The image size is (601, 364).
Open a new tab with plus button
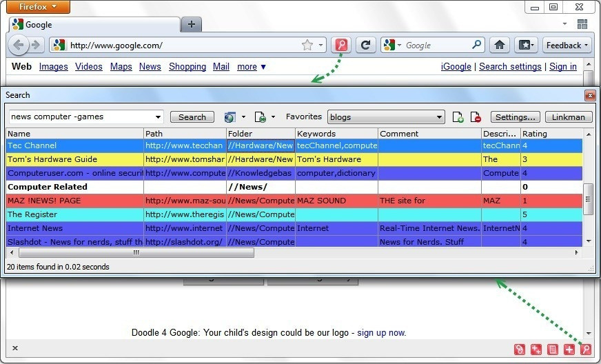pyautogui.click(x=191, y=24)
